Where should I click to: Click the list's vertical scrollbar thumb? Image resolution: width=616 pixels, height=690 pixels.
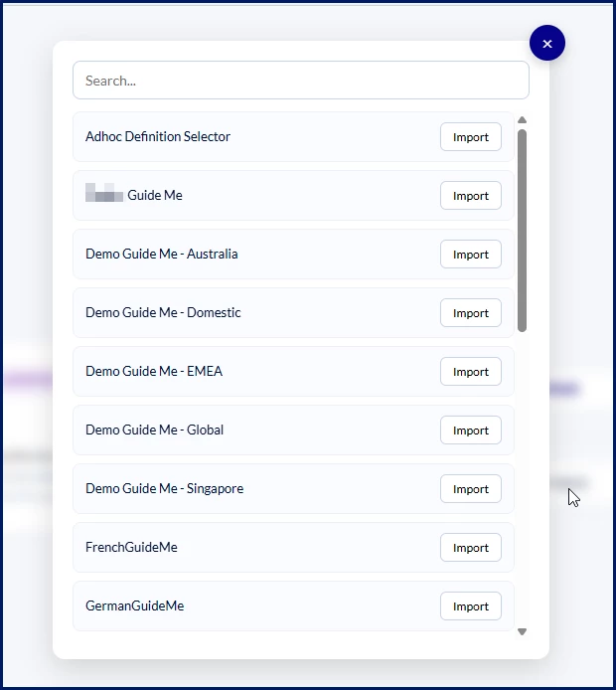[522, 230]
